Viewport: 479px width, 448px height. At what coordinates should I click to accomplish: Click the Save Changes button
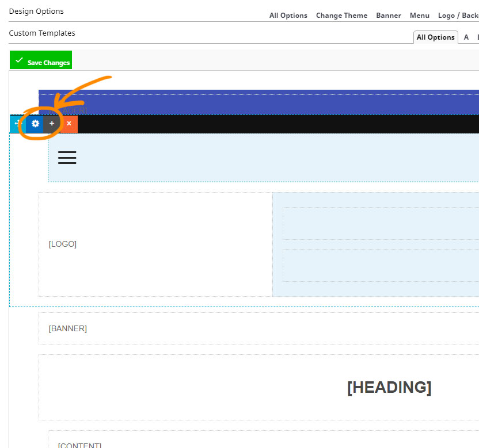coord(41,60)
